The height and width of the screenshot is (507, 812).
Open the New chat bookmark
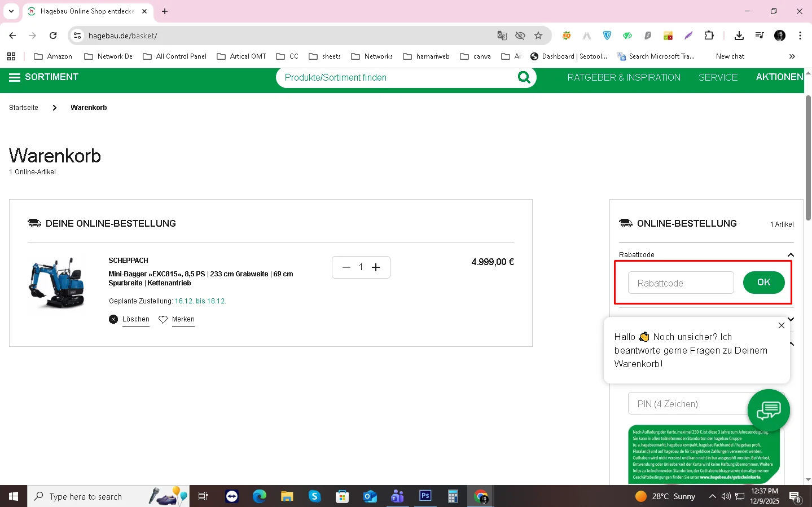tap(730, 56)
